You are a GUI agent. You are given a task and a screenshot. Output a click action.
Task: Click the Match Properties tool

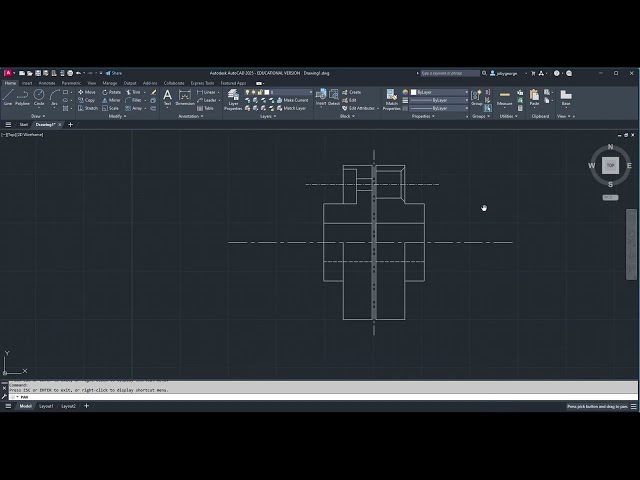[x=391, y=100]
